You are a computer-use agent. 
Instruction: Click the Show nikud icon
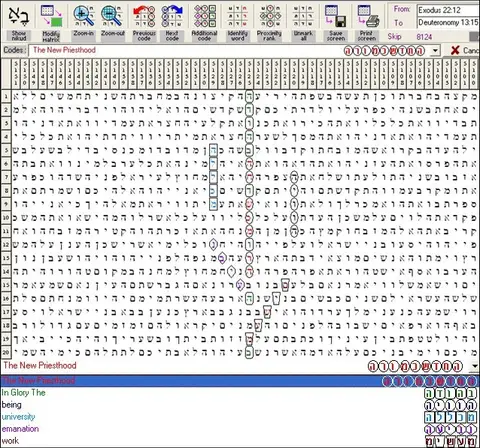(x=19, y=15)
